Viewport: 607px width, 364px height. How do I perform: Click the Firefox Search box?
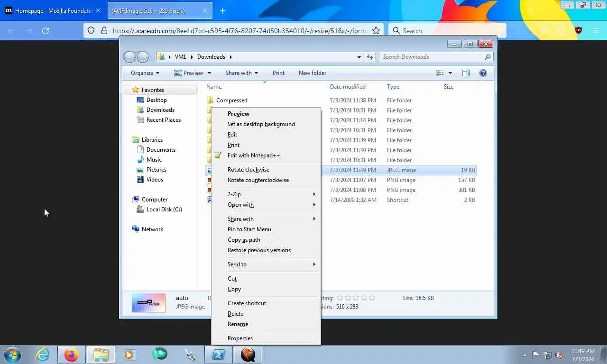[447, 31]
